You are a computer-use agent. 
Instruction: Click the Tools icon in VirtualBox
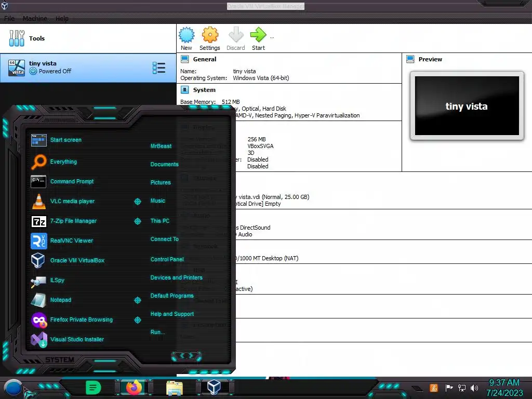point(17,38)
